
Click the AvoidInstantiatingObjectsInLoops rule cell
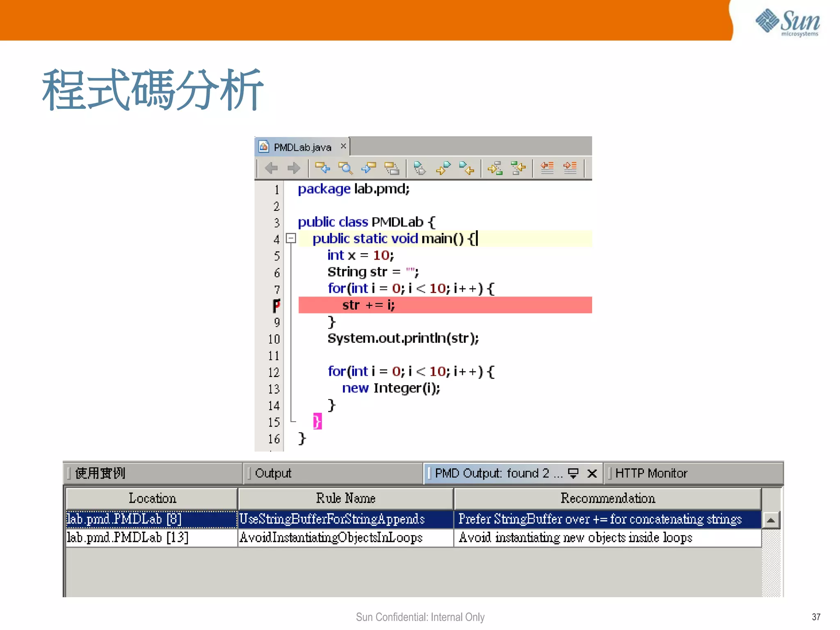(346, 538)
